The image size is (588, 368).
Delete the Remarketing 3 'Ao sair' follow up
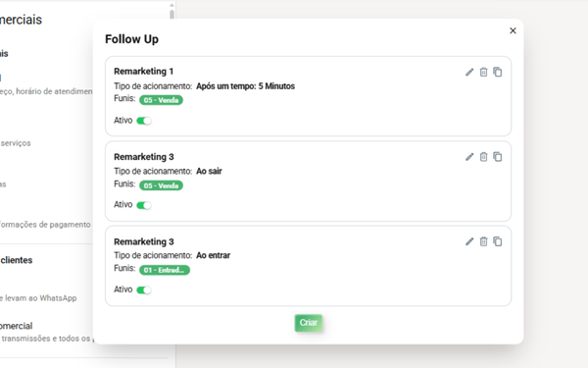tap(484, 157)
